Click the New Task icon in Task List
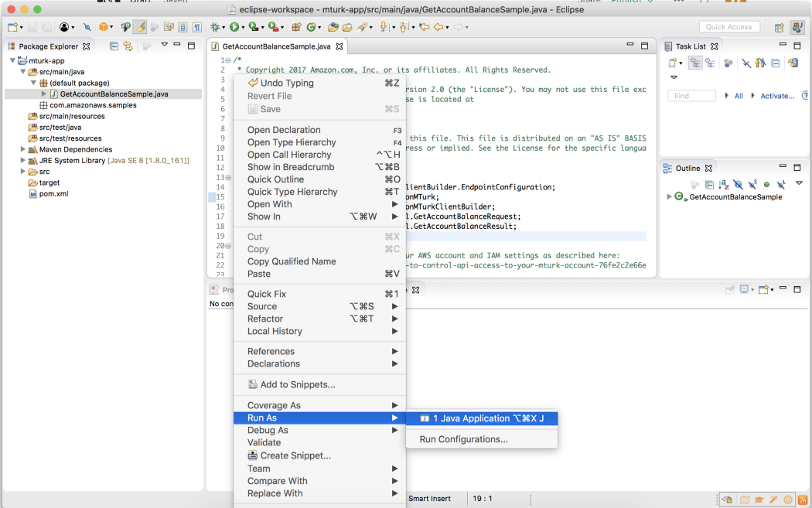This screenshot has width=812, height=508. (673, 63)
